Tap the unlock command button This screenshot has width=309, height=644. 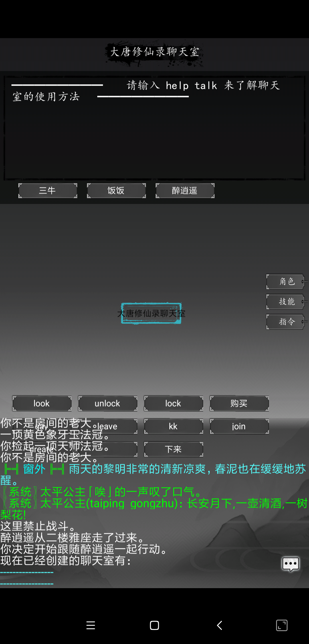click(108, 404)
